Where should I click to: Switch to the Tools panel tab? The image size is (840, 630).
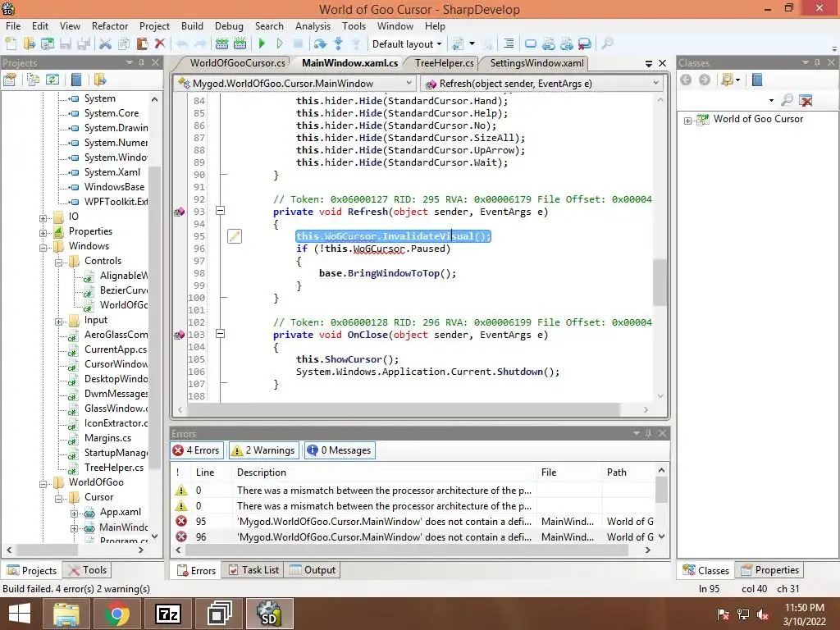tap(87, 570)
